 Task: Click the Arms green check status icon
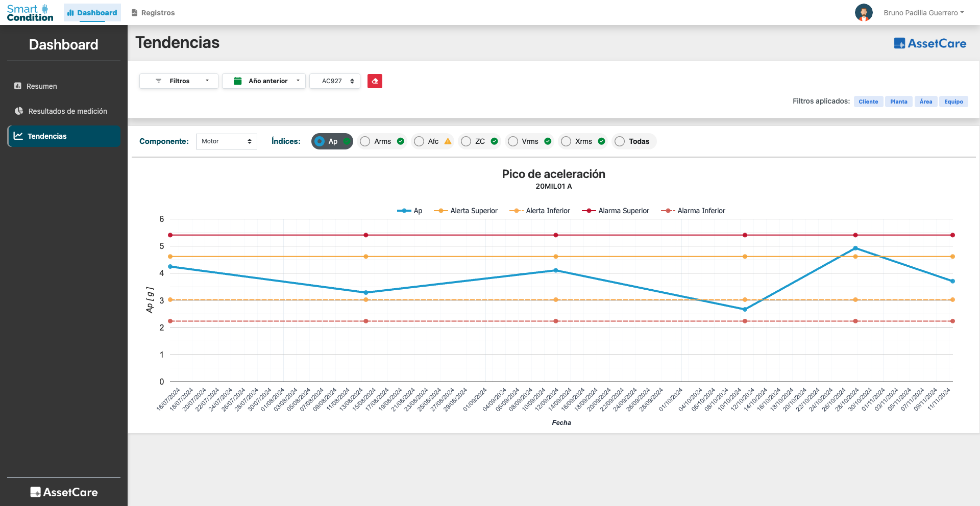click(401, 141)
